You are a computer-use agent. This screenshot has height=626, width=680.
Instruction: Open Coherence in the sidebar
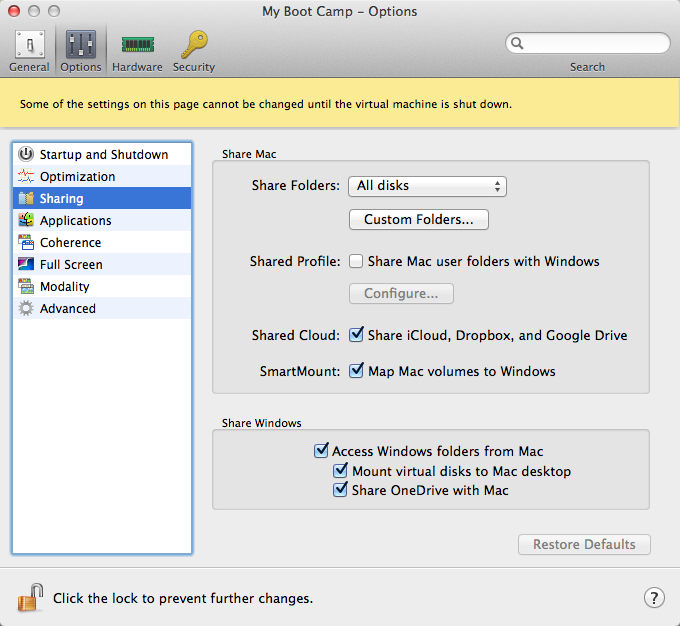pos(102,243)
